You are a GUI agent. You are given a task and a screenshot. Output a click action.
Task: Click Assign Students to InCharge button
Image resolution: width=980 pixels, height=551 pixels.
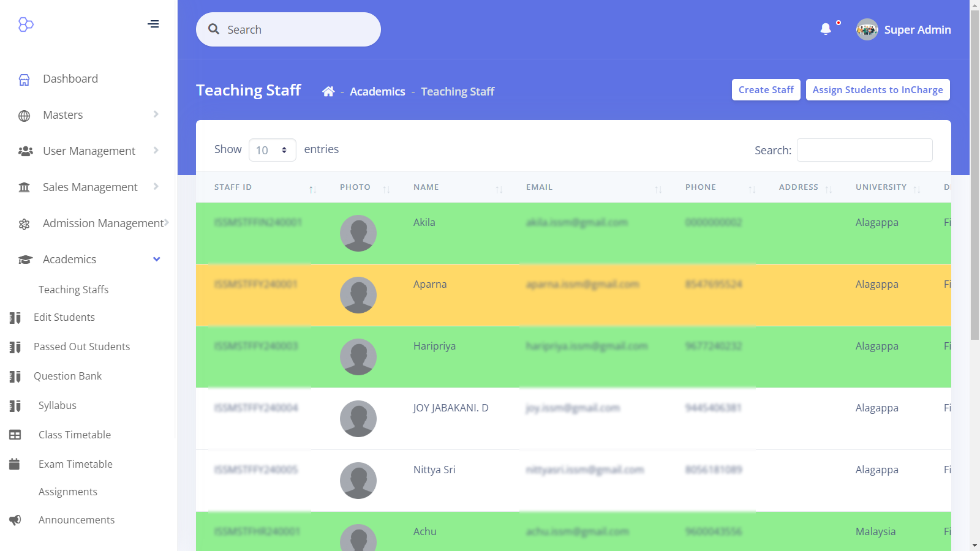click(877, 90)
